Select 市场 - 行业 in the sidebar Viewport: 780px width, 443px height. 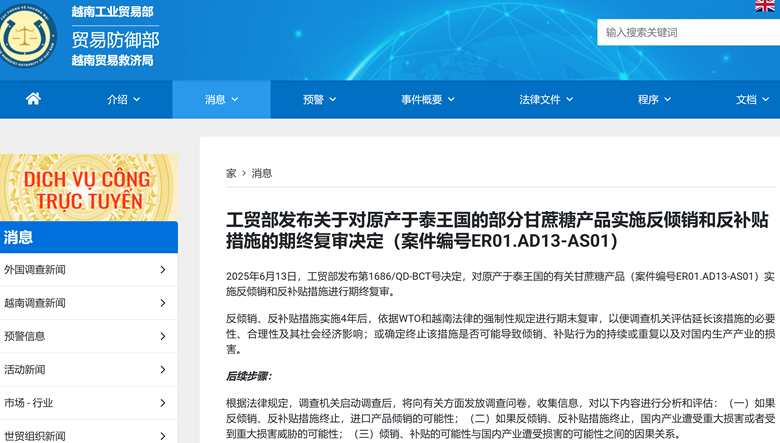[89, 403]
